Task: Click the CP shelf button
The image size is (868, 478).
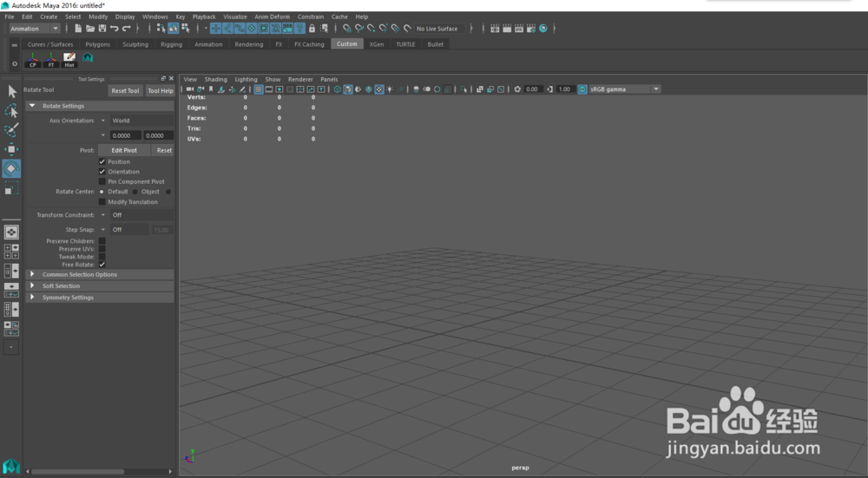Action: pyautogui.click(x=33, y=61)
